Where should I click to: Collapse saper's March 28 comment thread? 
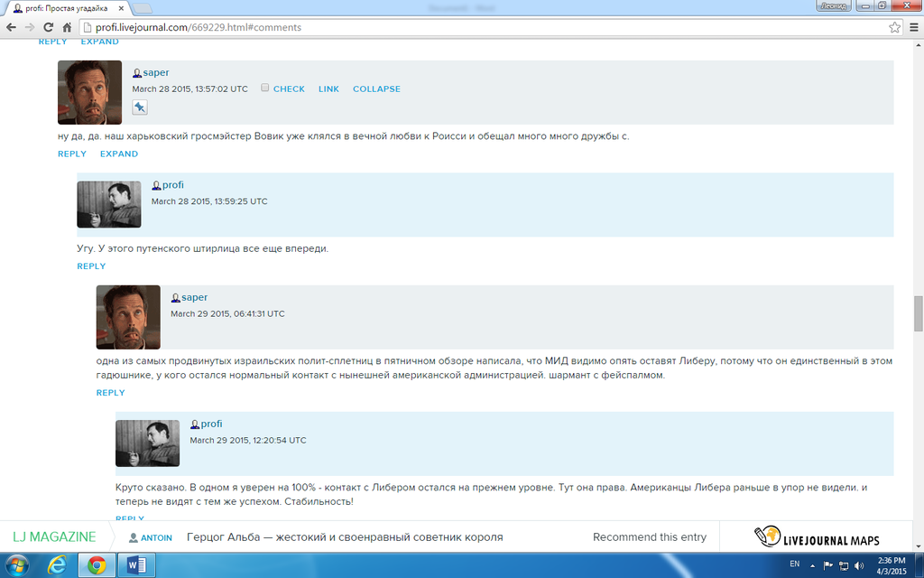[376, 89]
